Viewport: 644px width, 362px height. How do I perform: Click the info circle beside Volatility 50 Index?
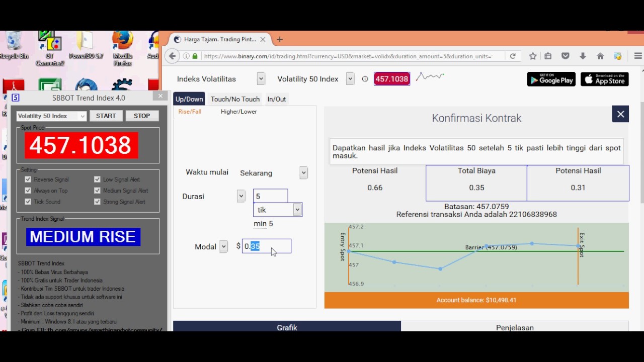click(365, 79)
